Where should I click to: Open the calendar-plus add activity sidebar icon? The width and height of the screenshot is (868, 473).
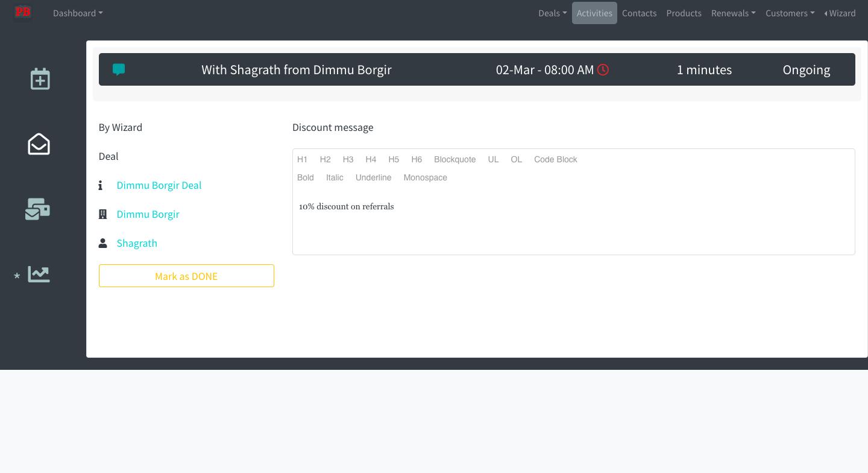(x=40, y=79)
